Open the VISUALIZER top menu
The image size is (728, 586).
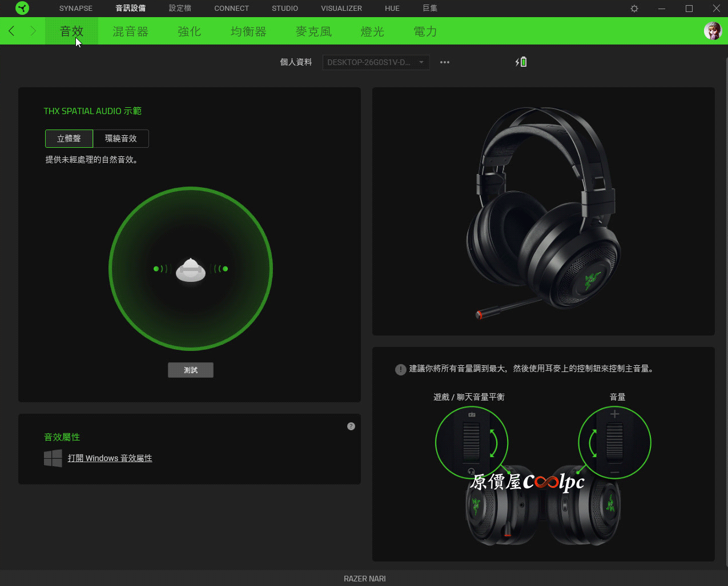341,9
